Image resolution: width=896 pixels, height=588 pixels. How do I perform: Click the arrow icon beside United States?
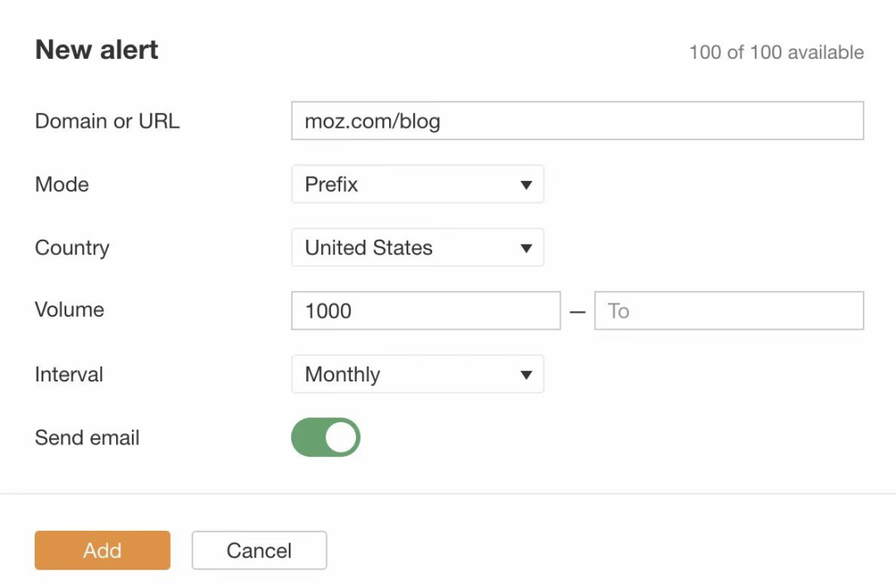click(x=526, y=248)
